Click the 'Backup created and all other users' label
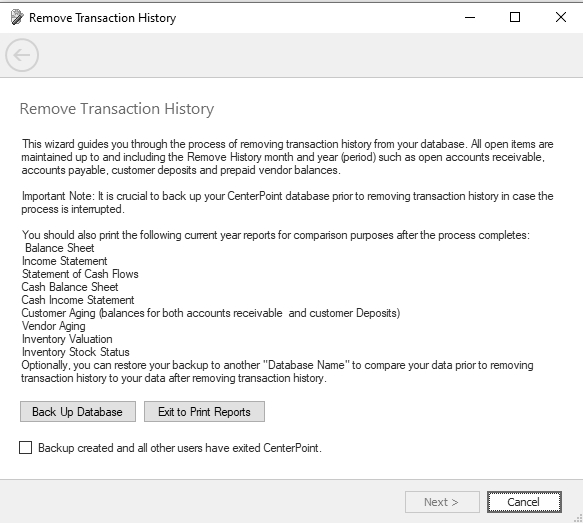Viewport: 583px width, 523px height. [x=180, y=448]
